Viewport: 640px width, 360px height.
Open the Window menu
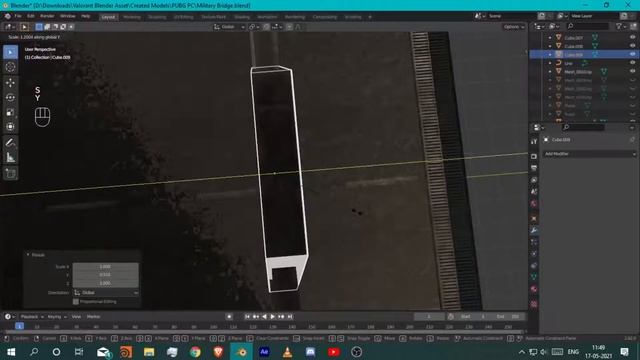click(x=68, y=16)
